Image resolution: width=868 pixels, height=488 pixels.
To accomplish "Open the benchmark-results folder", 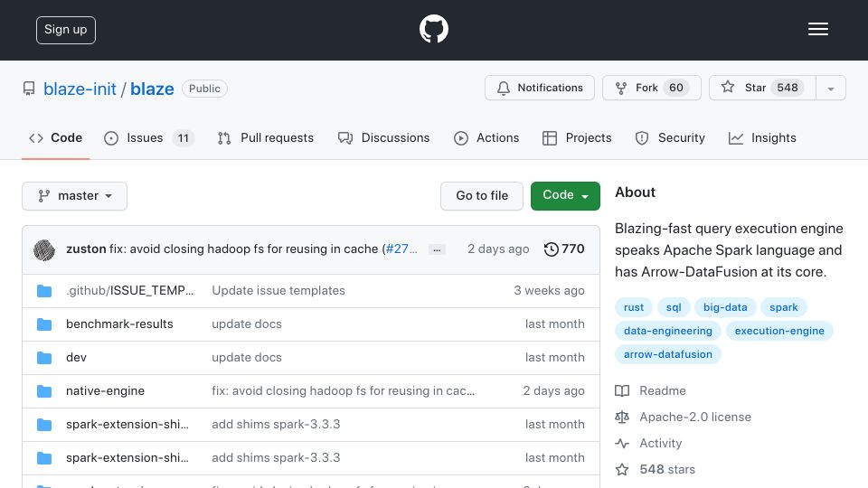I will pyautogui.click(x=119, y=324).
